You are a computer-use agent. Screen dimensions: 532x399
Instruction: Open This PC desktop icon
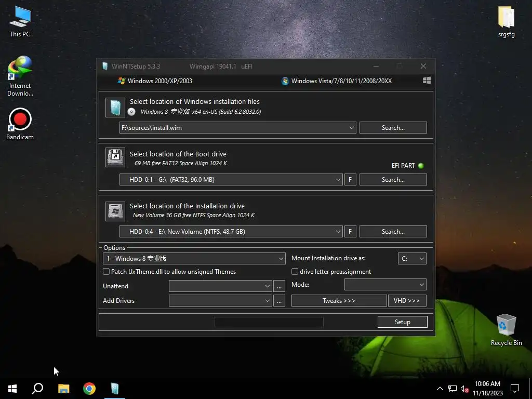[x=20, y=22]
